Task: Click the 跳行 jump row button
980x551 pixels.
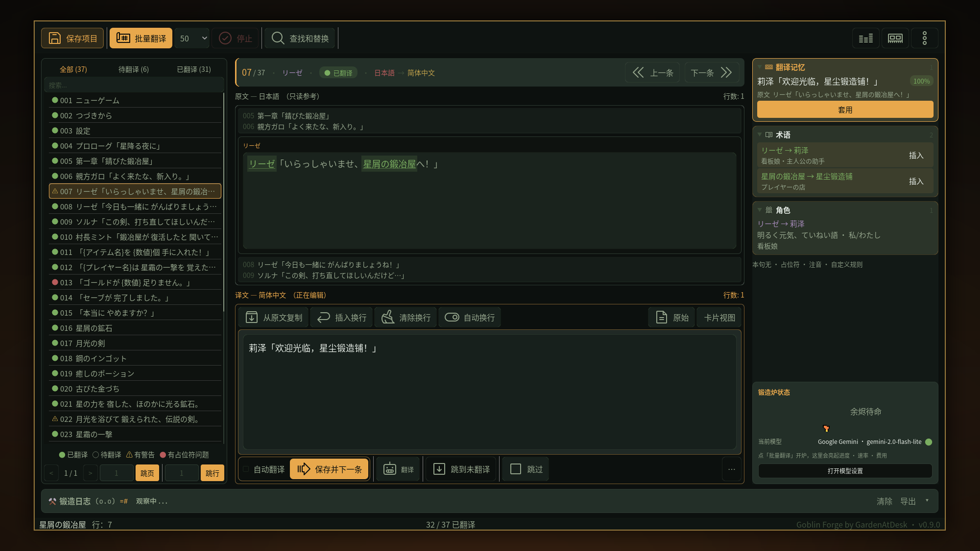Action: tap(212, 473)
